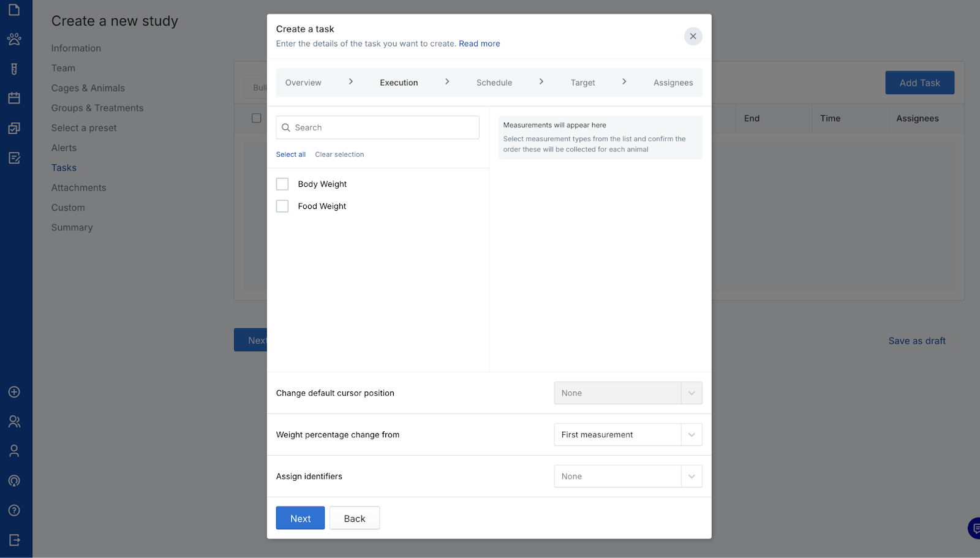Open the help question mark icon
The height and width of the screenshot is (558, 980).
click(14, 510)
